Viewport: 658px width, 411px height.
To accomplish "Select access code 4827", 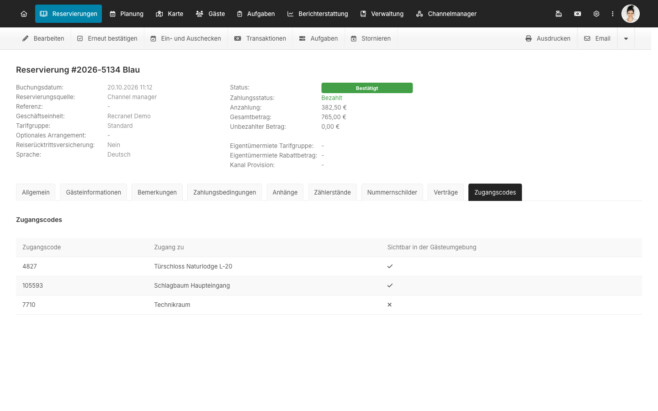I will [29, 266].
